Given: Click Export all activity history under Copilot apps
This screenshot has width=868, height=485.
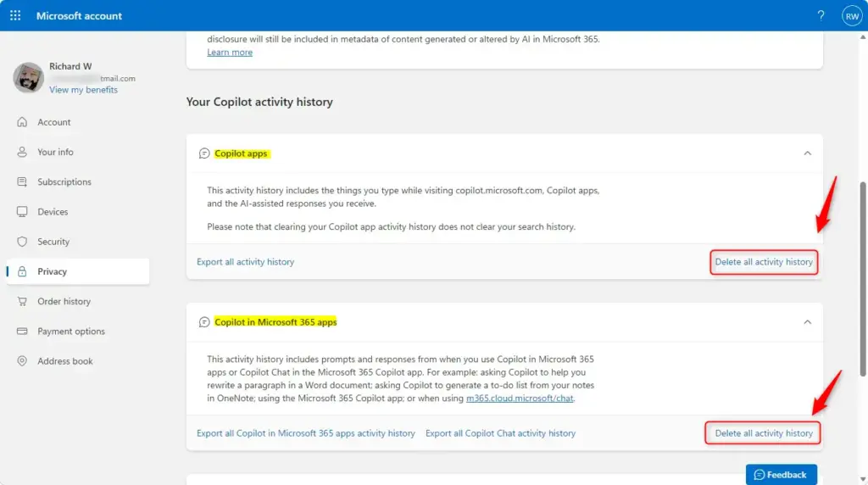Looking at the screenshot, I should pyautogui.click(x=245, y=262).
